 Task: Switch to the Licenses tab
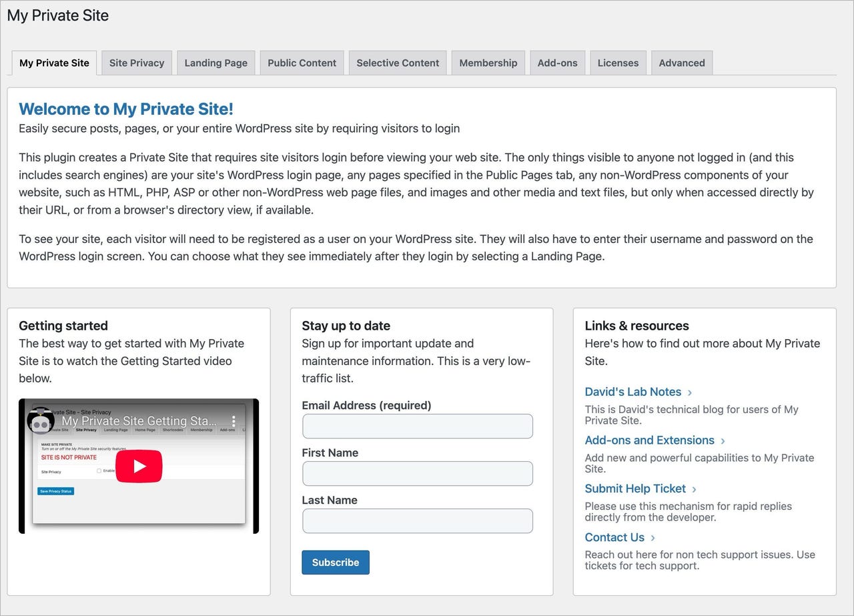pyautogui.click(x=618, y=63)
